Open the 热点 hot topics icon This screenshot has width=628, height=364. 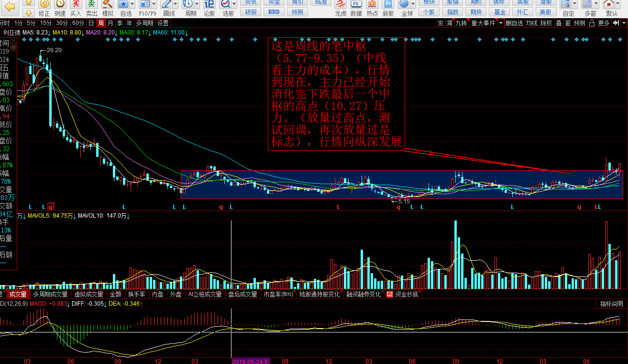[372, 4]
